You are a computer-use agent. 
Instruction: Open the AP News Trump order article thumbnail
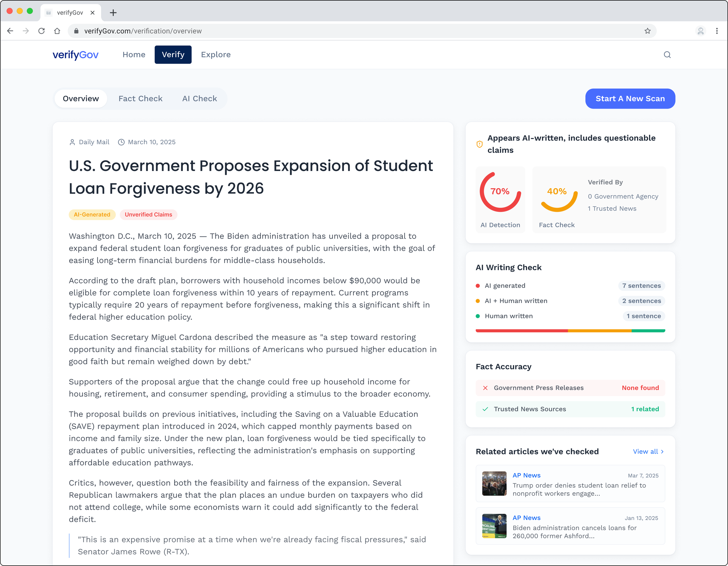pos(494,484)
